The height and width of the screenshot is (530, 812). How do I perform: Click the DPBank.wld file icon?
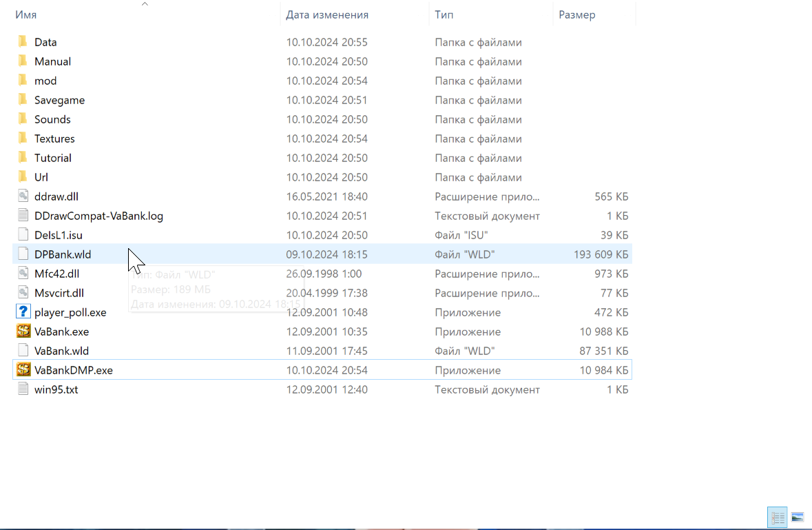pyautogui.click(x=23, y=254)
